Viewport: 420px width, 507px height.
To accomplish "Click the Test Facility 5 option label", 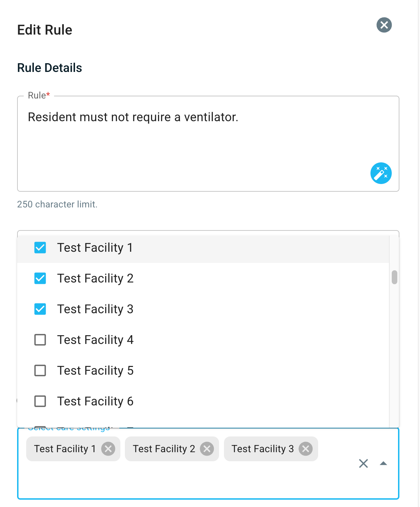I will point(95,370).
